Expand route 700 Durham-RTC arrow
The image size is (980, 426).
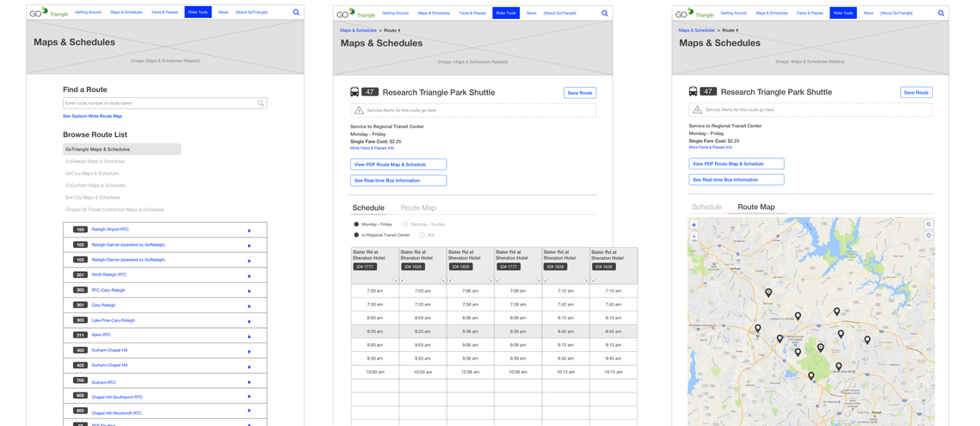249,382
